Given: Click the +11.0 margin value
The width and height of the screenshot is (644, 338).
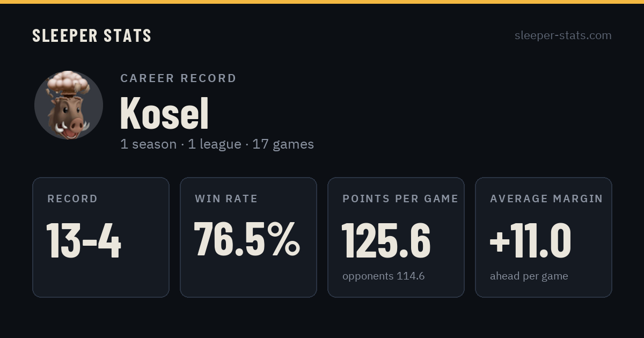Looking at the screenshot, I should (x=530, y=240).
